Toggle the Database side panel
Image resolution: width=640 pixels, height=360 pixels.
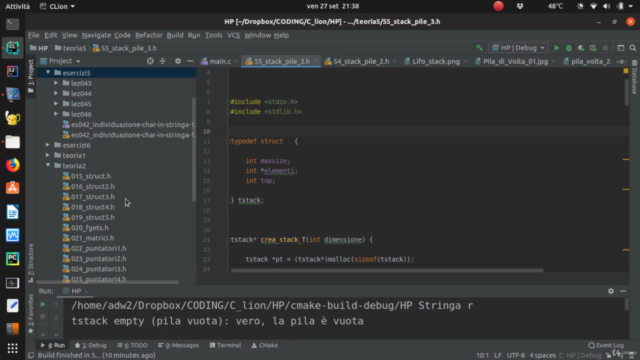634,78
